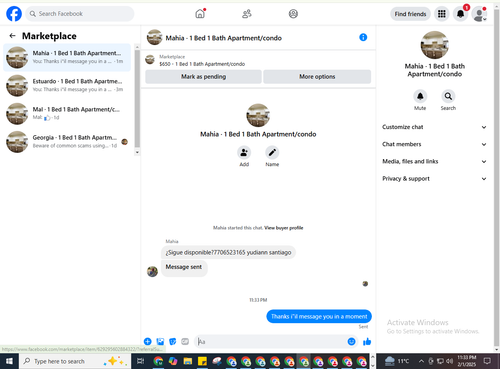The width and height of the screenshot is (500, 369).
Task: Open conversation information blue icon
Action: pos(363,37)
